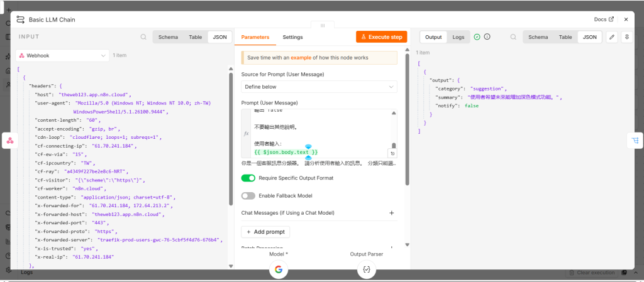644x282 pixels.
Task: Click the "user-agent" key in input JSON
Action: 52,103
